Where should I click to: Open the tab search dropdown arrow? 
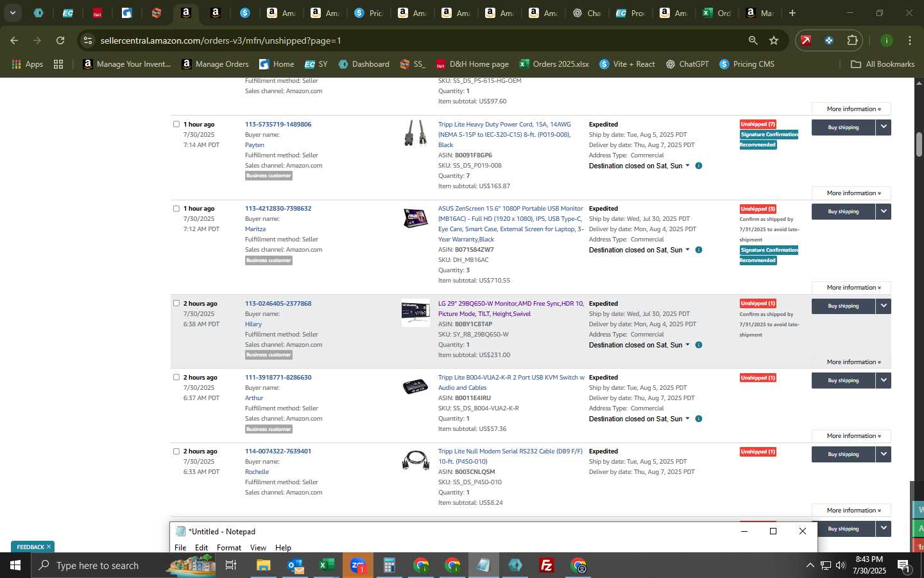click(12, 13)
